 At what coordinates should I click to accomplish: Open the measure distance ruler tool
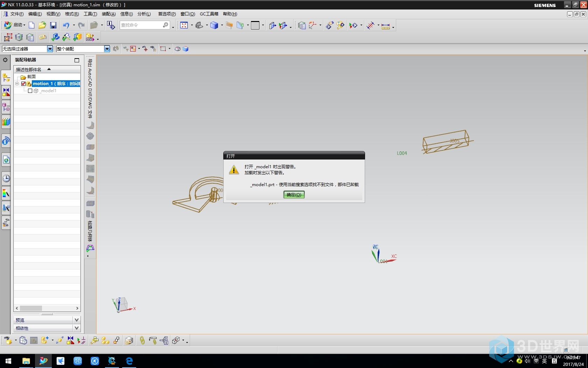coord(385,26)
